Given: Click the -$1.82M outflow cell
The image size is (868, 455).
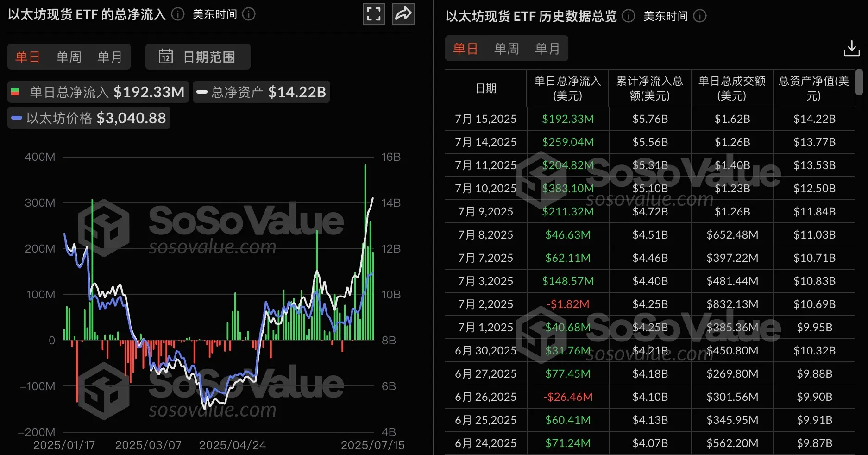Looking at the screenshot, I should click(x=568, y=304).
